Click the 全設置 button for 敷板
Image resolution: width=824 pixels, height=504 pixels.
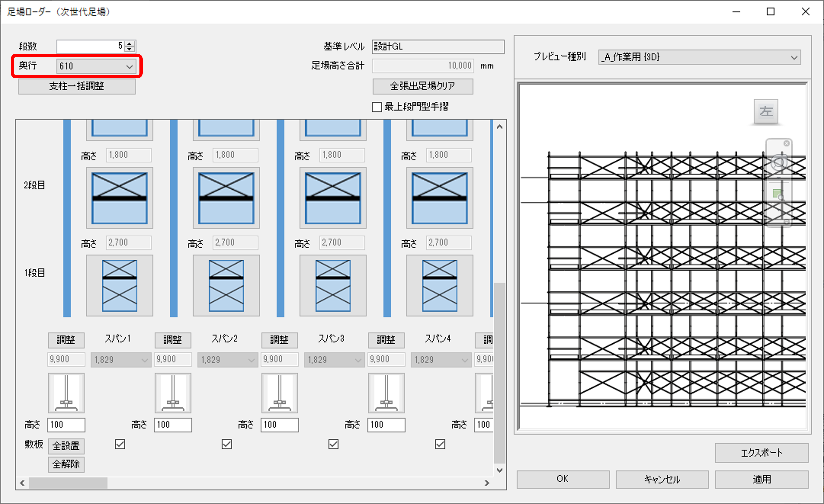point(66,446)
